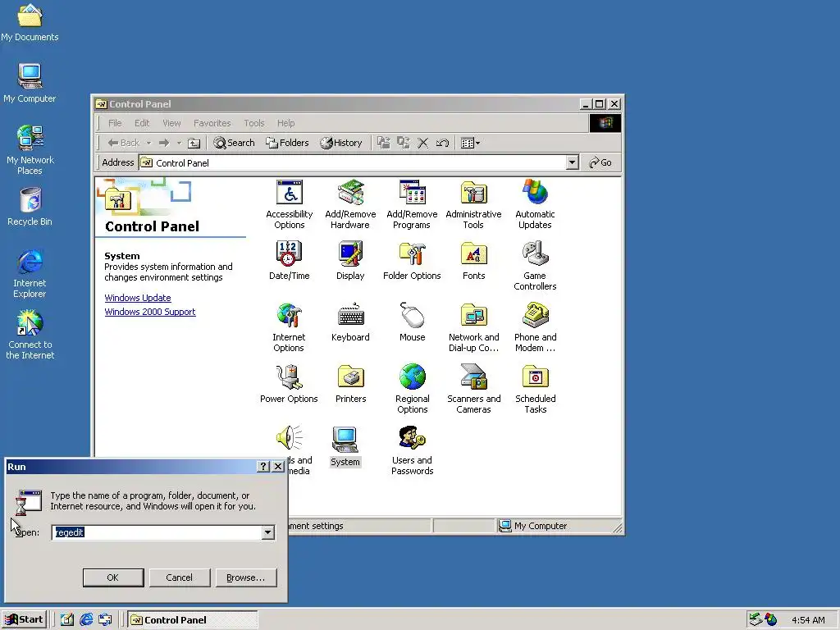Open the Printers folder
Screen dimensions: 840x630
[x=350, y=384]
